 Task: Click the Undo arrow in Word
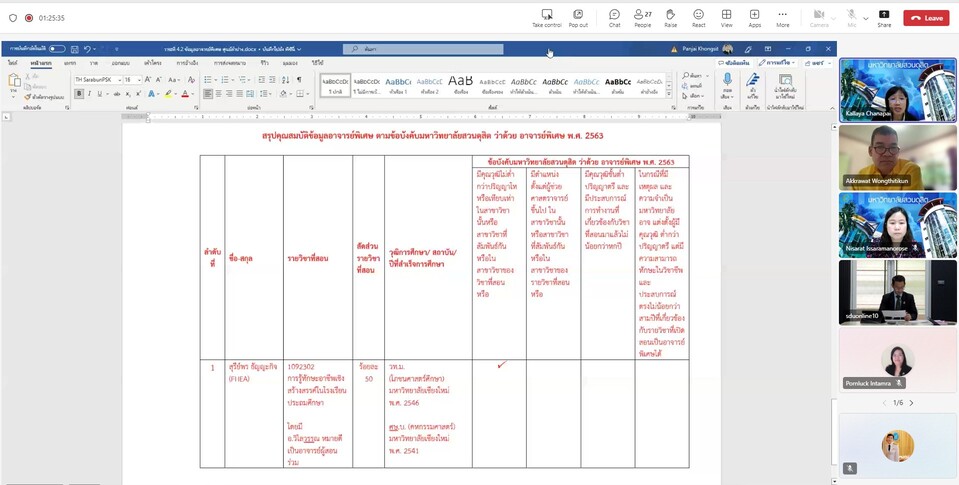(87, 49)
